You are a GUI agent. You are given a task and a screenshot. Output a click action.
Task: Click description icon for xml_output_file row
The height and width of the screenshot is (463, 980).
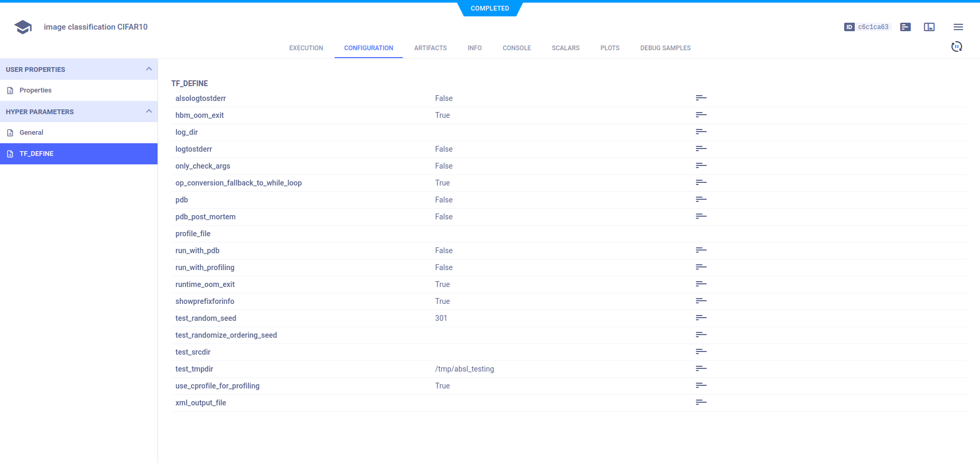tap(701, 403)
